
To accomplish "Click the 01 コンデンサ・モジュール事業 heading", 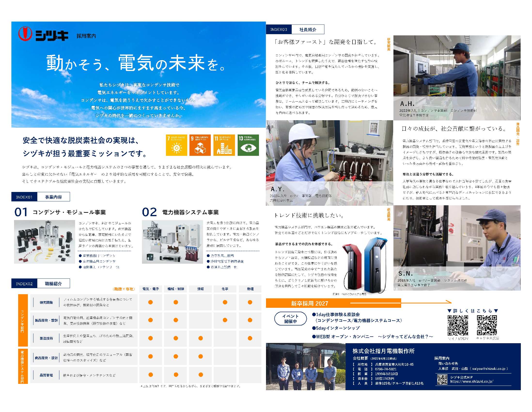I will pos(60,212).
